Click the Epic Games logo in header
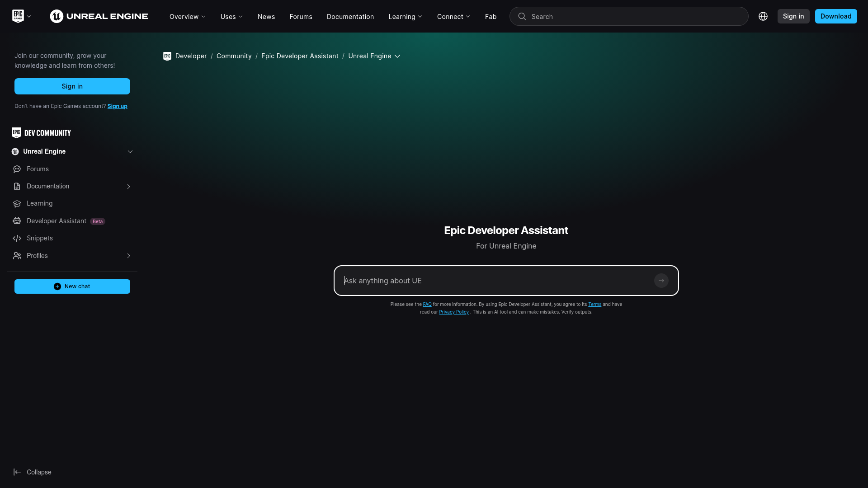The height and width of the screenshot is (488, 868). click(18, 16)
